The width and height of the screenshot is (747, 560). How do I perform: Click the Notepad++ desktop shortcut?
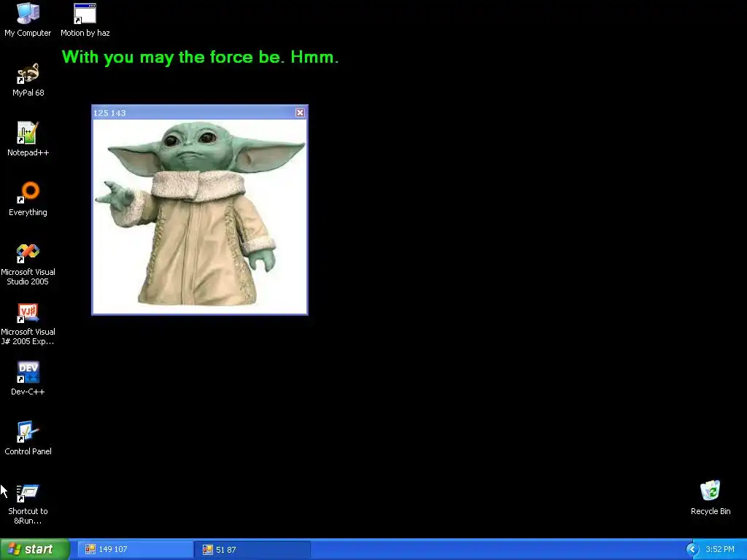click(28, 139)
